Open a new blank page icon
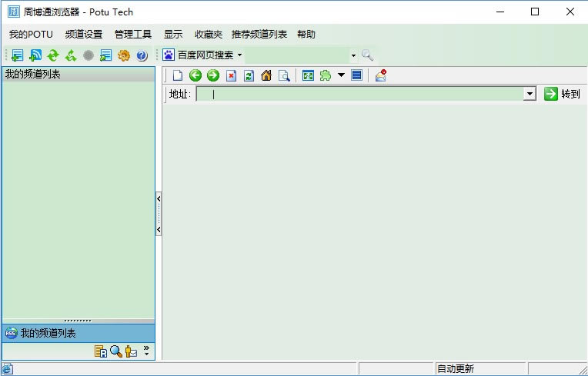Screen dimensions: 588x376 click(x=177, y=75)
